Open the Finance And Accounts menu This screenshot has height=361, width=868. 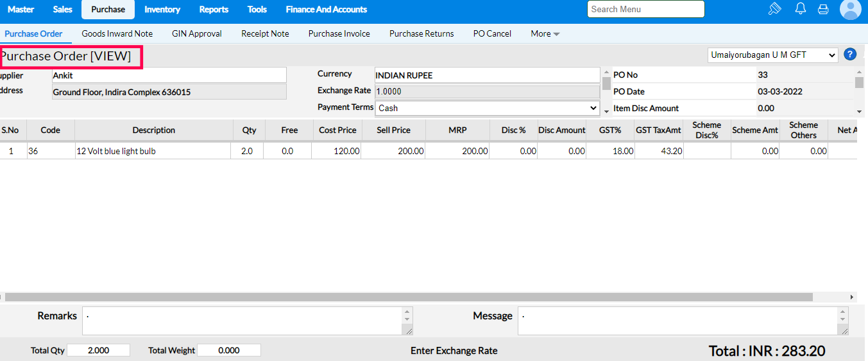(x=326, y=10)
